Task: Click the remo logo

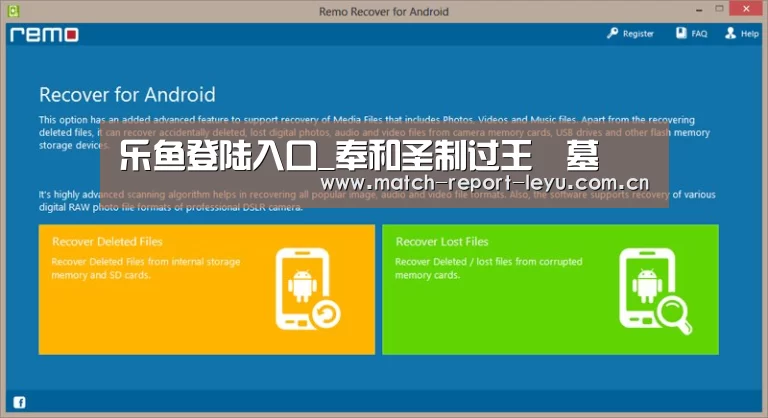Action: (x=44, y=34)
